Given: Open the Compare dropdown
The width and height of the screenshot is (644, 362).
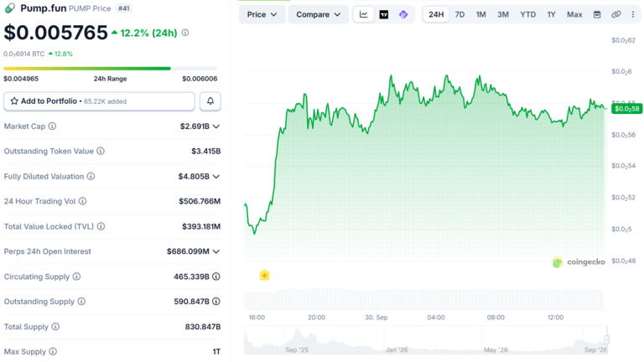Looking at the screenshot, I should pyautogui.click(x=319, y=14).
